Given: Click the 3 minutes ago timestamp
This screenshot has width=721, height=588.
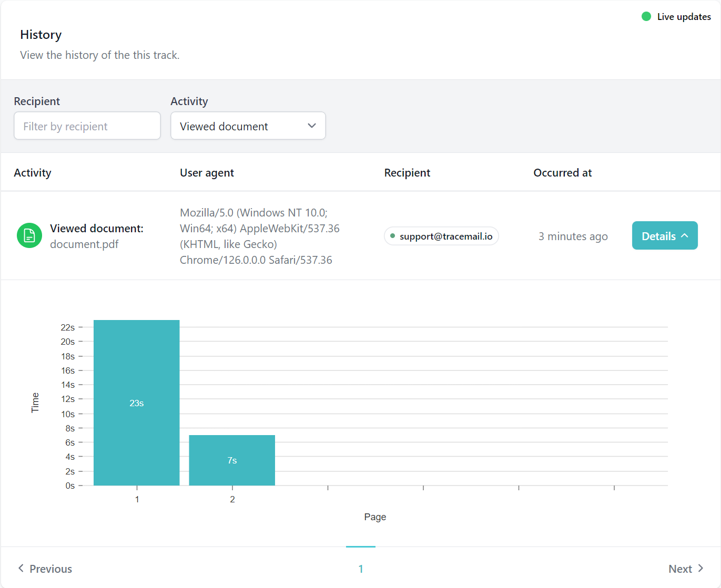Looking at the screenshot, I should pyautogui.click(x=573, y=236).
